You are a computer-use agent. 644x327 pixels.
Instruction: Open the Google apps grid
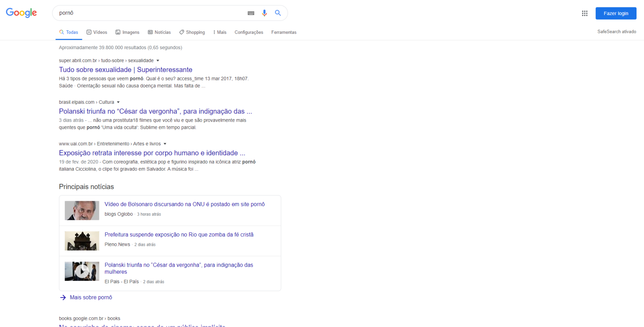(x=585, y=13)
